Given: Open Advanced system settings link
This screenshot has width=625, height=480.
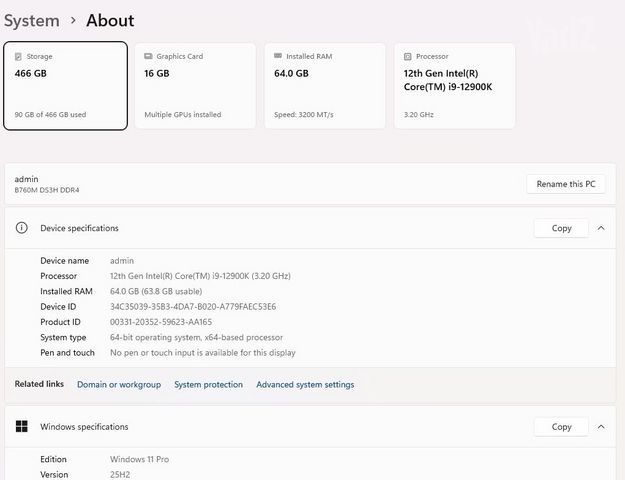Looking at the screenshot, I should click(305, 385).
